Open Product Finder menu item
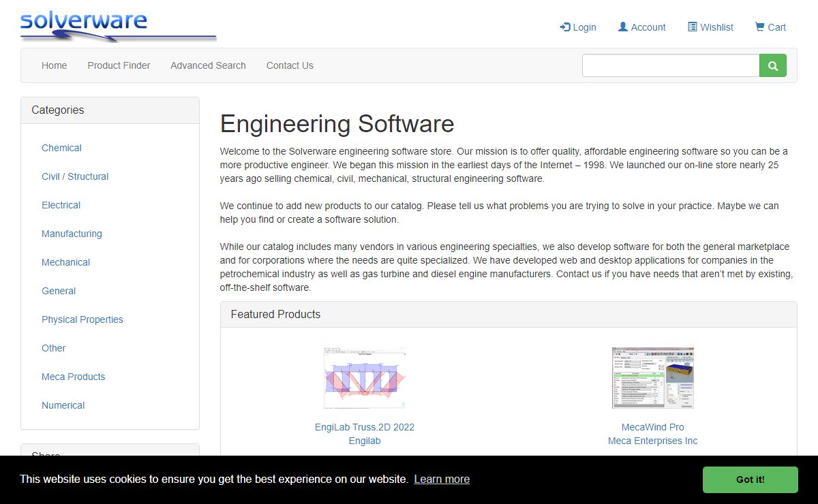The width and height of the screenshot is (818, 504). tap(119, 65)
